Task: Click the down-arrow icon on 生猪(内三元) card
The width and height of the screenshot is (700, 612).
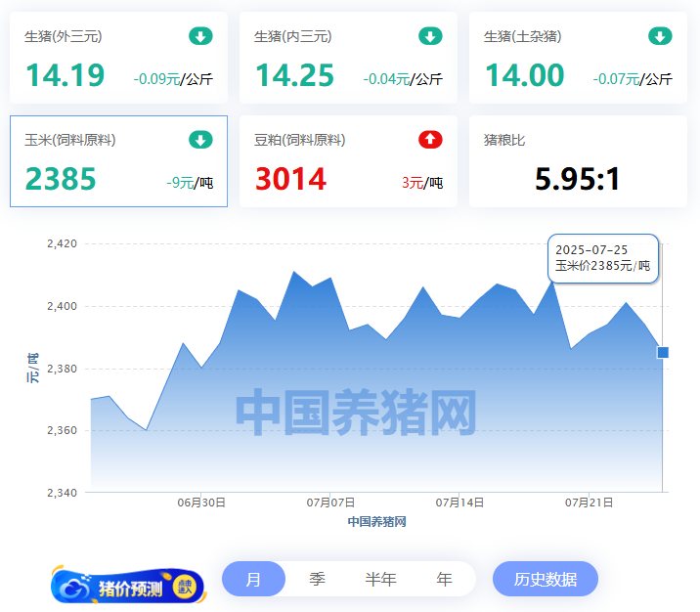Action: click(430, 36)
